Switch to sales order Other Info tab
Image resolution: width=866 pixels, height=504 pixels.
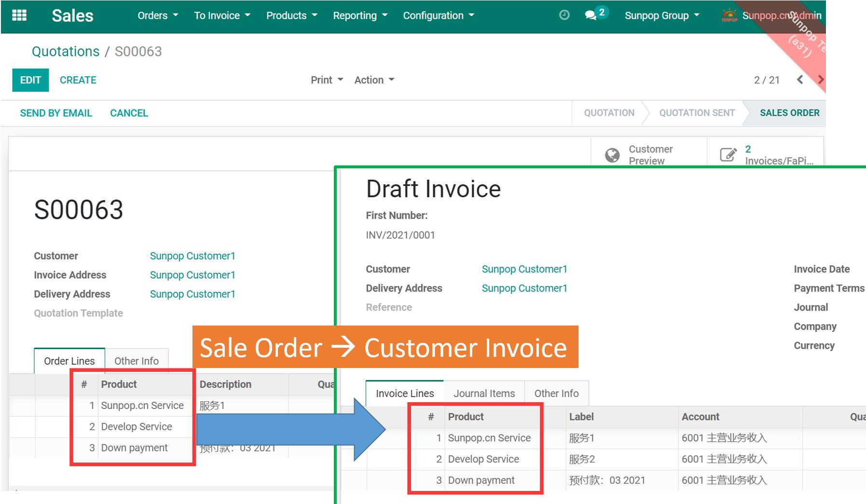(x=137, y=361)
